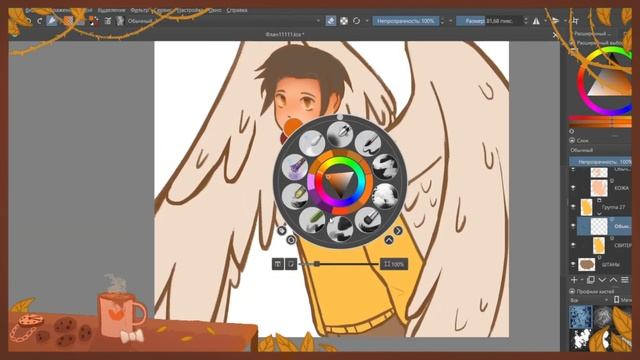This screenshot has height=360, width=640.
Task: Pick a color in popup palette triangle
Action: tap(340, 182)
